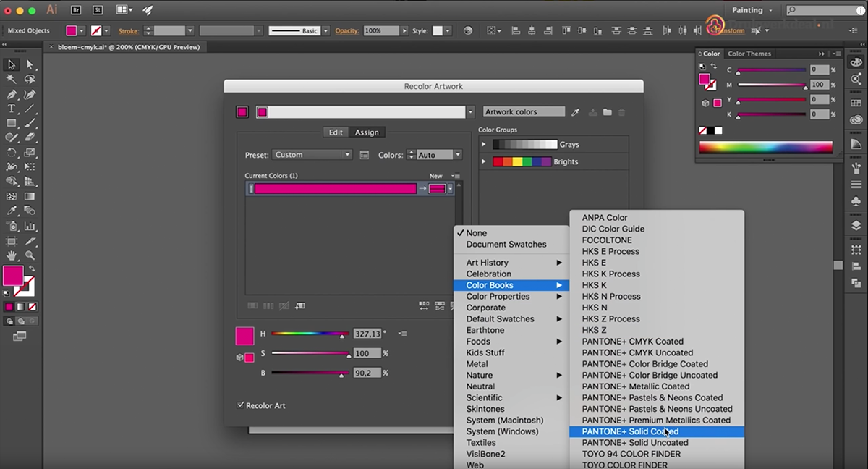Image resolution: width=868 pixels, height=469 pixels.
Task: Toggle the Recolor Art checkbox
Action: tap(241, 405)
